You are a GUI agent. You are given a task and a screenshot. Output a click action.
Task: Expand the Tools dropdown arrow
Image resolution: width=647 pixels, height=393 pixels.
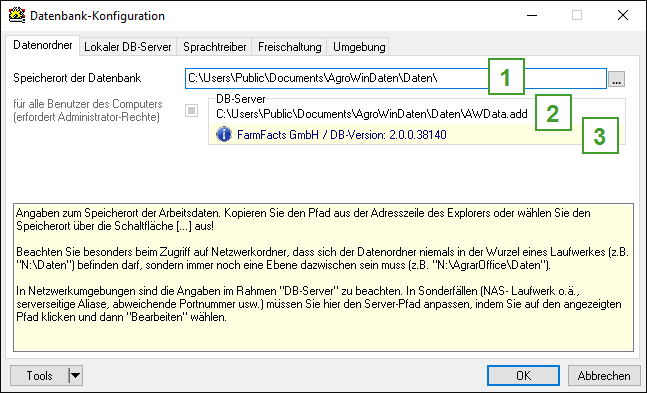click(x=76, y=375)
